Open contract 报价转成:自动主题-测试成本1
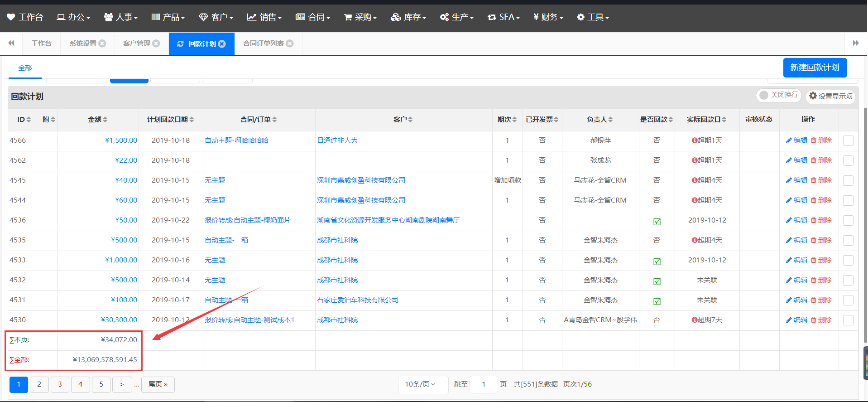The width and height of the screenshot is (868, 402). (x=249, y=320)
